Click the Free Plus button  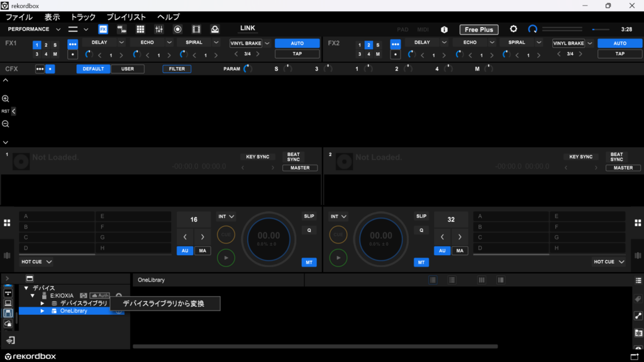479,30
